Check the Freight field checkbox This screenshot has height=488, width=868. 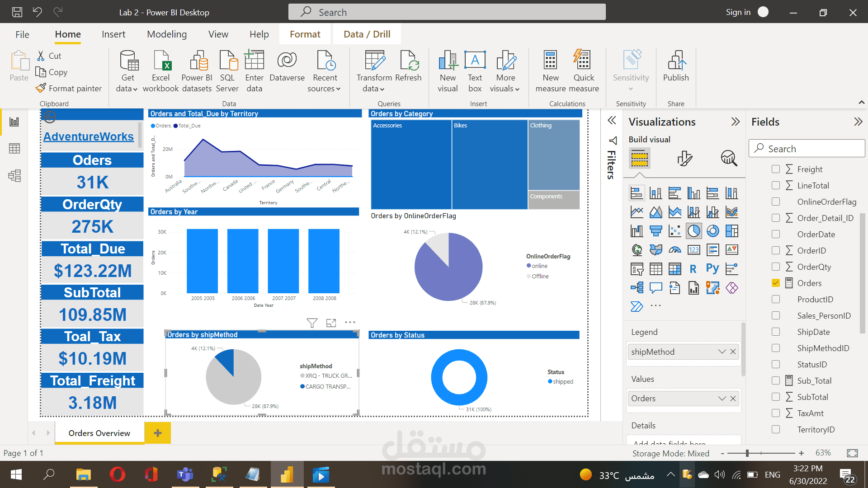point(776,169)
